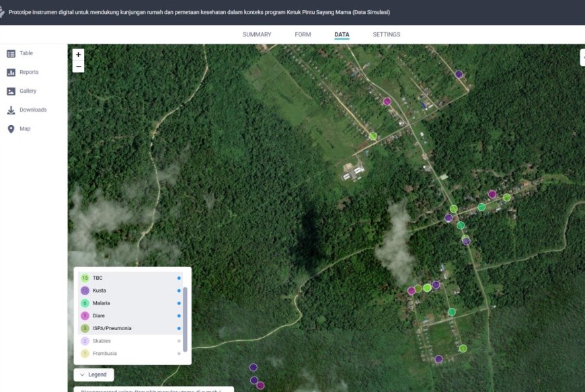The height and width of the screenshot is (392, 585).
Task: Open the Reports chart icon in sidebar
Action: (11, 73)
